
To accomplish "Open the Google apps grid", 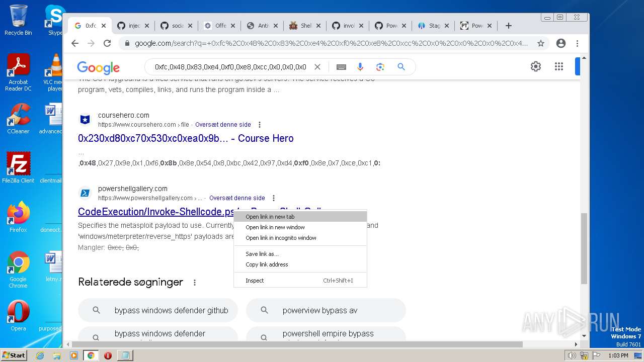I will (x=558, y=66).
